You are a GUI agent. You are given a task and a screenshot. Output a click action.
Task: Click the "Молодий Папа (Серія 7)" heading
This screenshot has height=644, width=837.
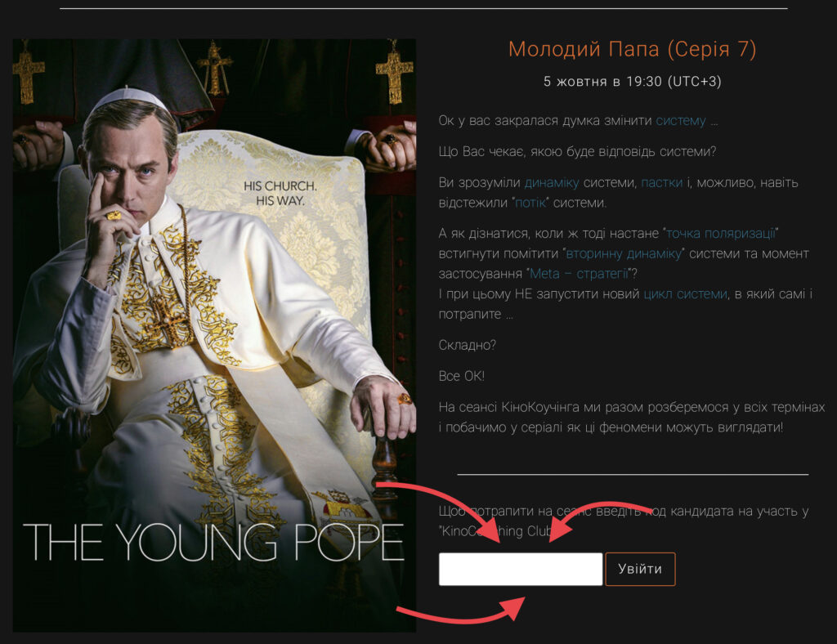click(x=632, y=49)
